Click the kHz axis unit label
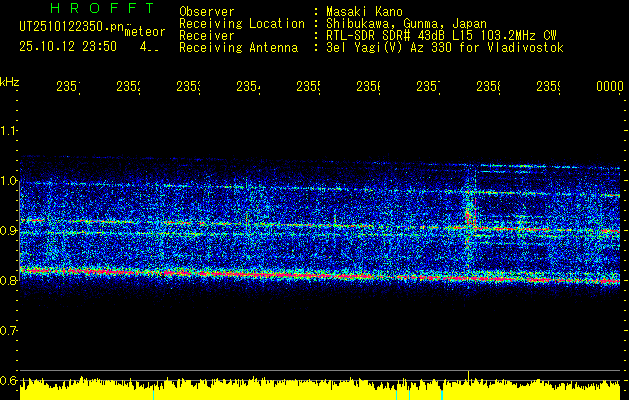 (x=10, y=82)
